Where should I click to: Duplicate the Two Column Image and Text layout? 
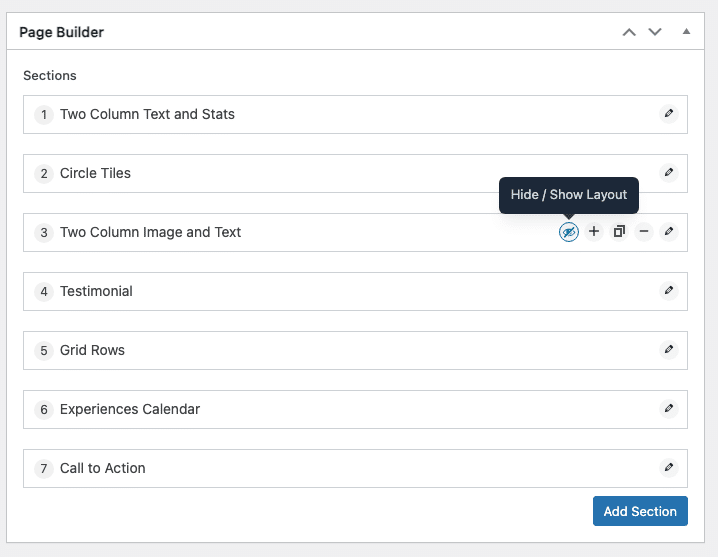click(619, 231)
